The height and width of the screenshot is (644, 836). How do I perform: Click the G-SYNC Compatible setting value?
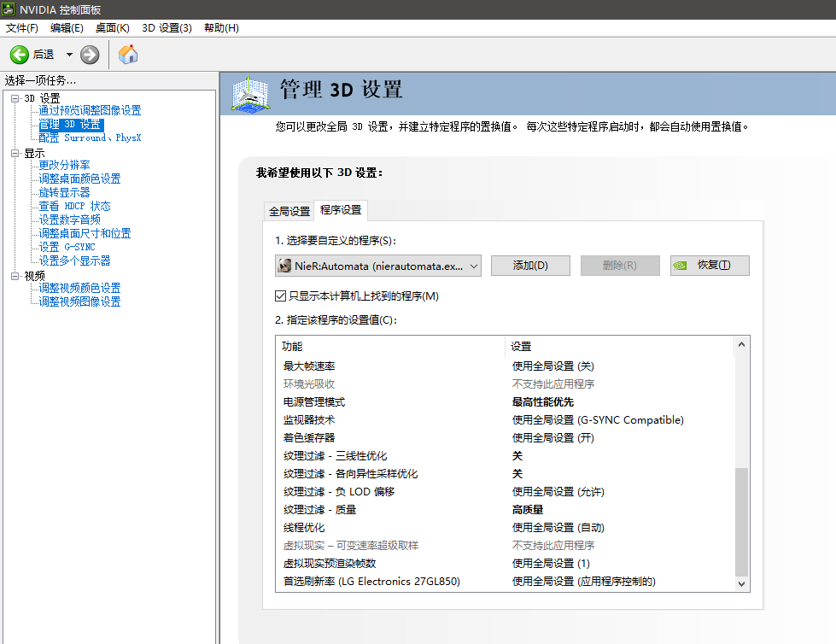click(598, 420)
